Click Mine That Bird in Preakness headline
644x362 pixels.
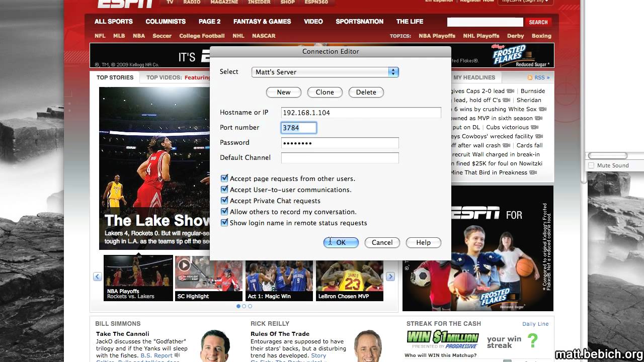pyautogui.click(x=489, y=172)
